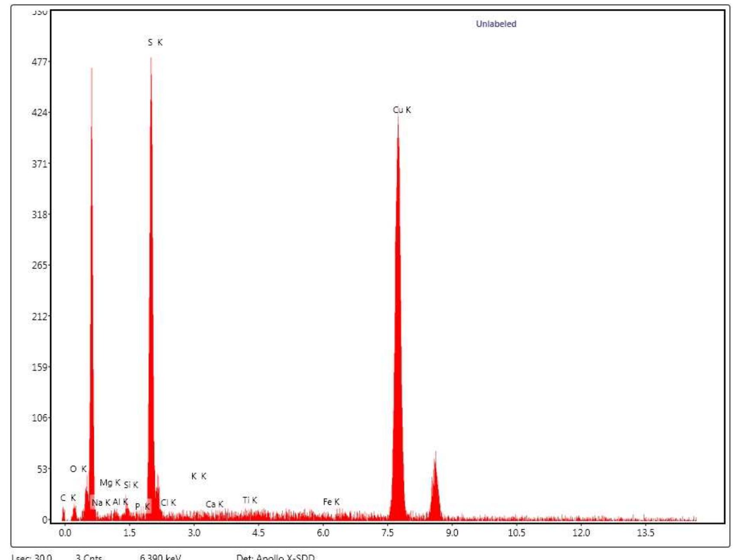This screenshot has width=733, height=560.
Task: Click the Al K element label
Action: pyautogui.click(x=120, y=502)
